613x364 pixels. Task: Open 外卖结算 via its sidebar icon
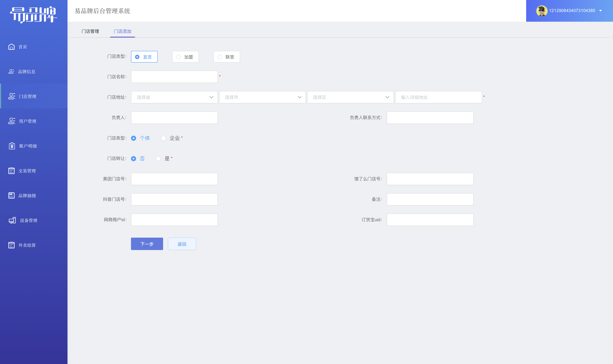point(11,245)
